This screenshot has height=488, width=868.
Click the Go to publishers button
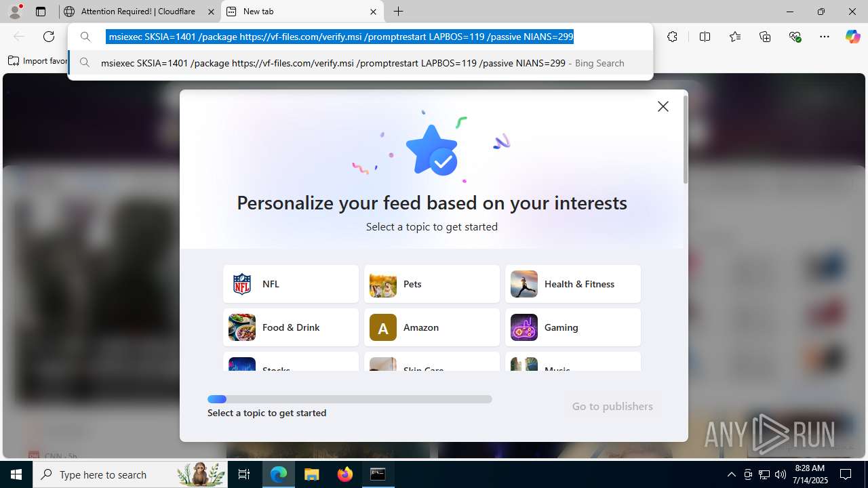(x=612, y=406)
